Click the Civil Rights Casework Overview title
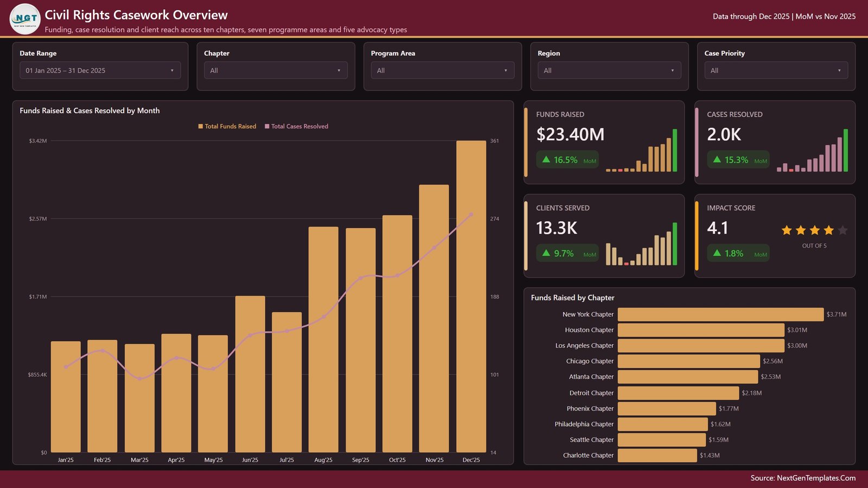Viewport: 868px width, 488px height. pos(136,15)
